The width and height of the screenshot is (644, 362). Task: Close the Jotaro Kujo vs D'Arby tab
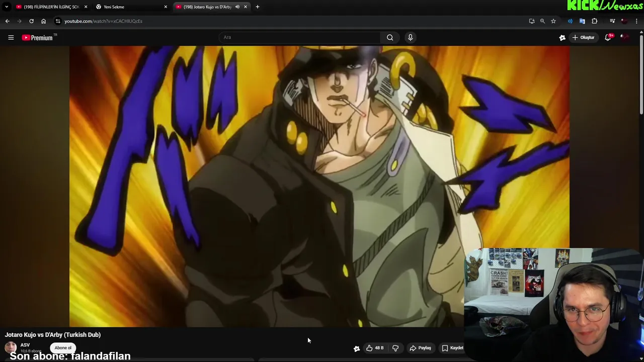pos(246,7)
